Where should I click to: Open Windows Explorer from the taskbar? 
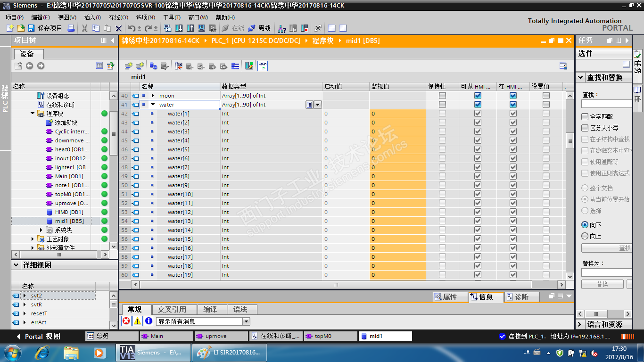coord(71,352)
